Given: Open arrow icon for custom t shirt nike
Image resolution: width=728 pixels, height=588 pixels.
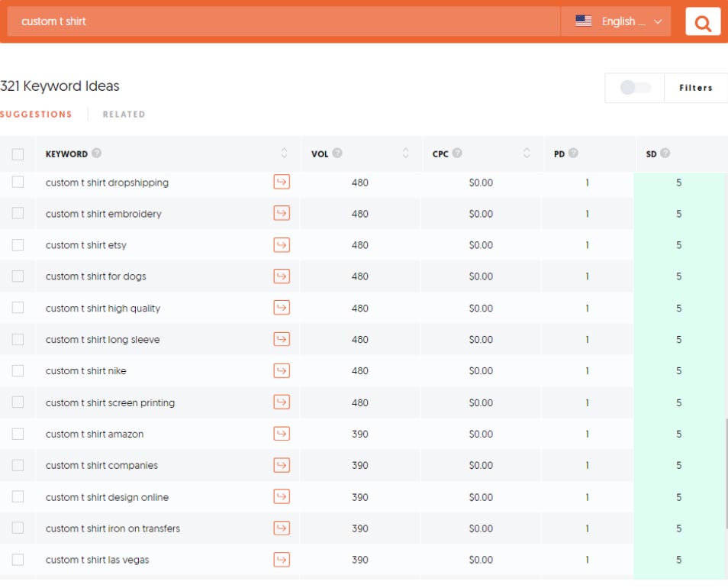Looking at the screenshot, I should (282, 370).
